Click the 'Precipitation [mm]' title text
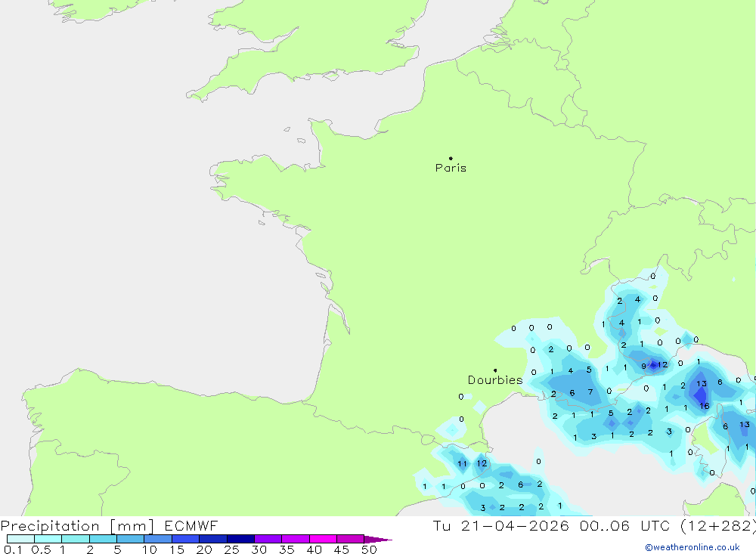 coord(78,526)
